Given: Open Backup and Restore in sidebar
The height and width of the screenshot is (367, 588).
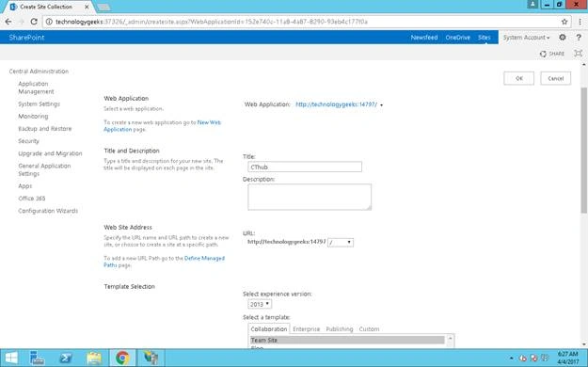Looking at the screenshot, I should coord(44,128).
